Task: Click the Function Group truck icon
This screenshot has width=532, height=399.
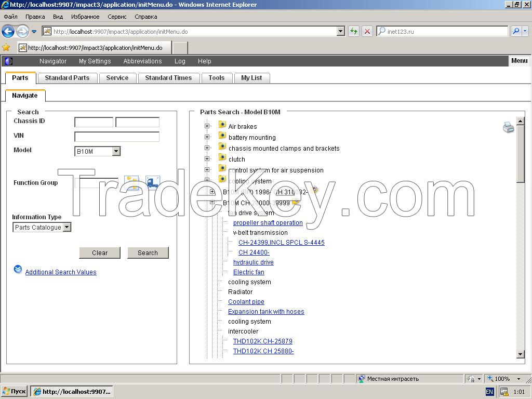Action: pyautogui.click(x=153, y=183)
